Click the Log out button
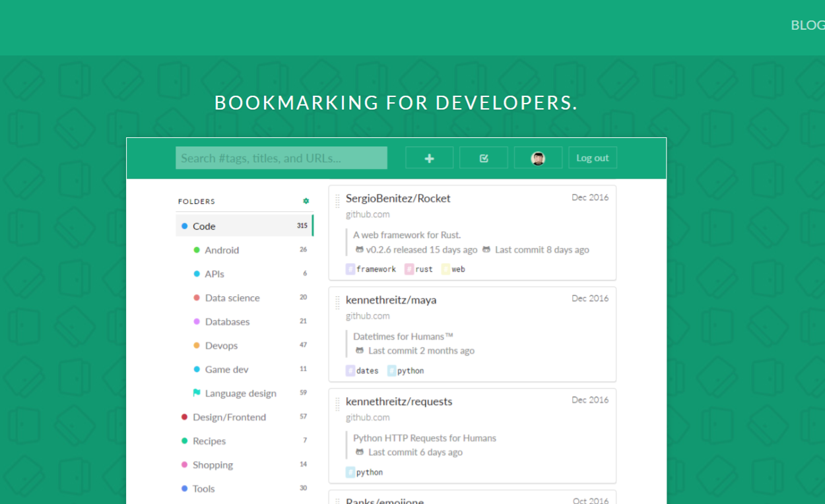This screenshot has width=825, height=504. point(592,158)
